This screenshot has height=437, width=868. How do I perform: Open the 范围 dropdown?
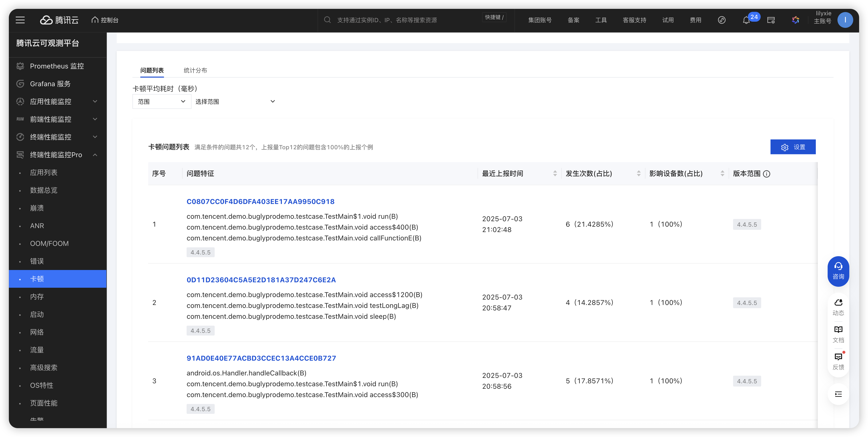point(162,101)
